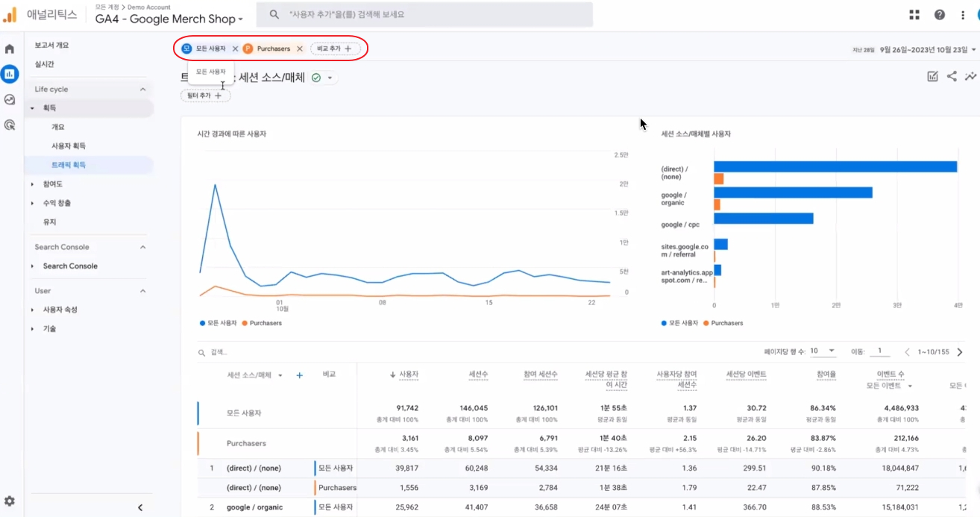Select the Reports icon in left rail

(10, 74)
